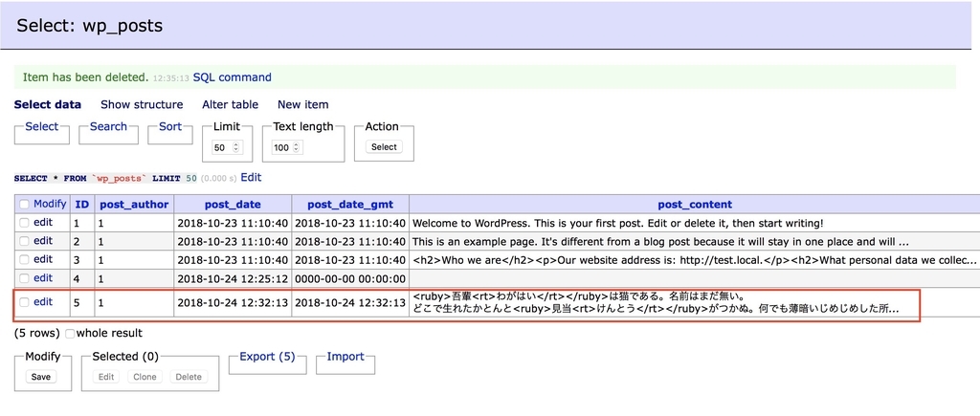Check the row checkbox for ID 2
This screenshot has width=980, height=416.
click(24, 241)
